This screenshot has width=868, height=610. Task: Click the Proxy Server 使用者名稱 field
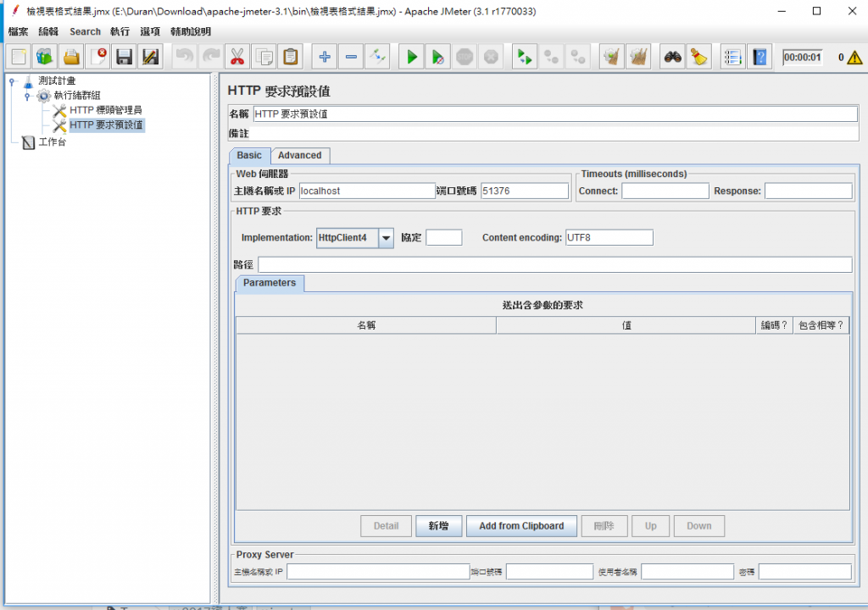click(x=687, y=572)
